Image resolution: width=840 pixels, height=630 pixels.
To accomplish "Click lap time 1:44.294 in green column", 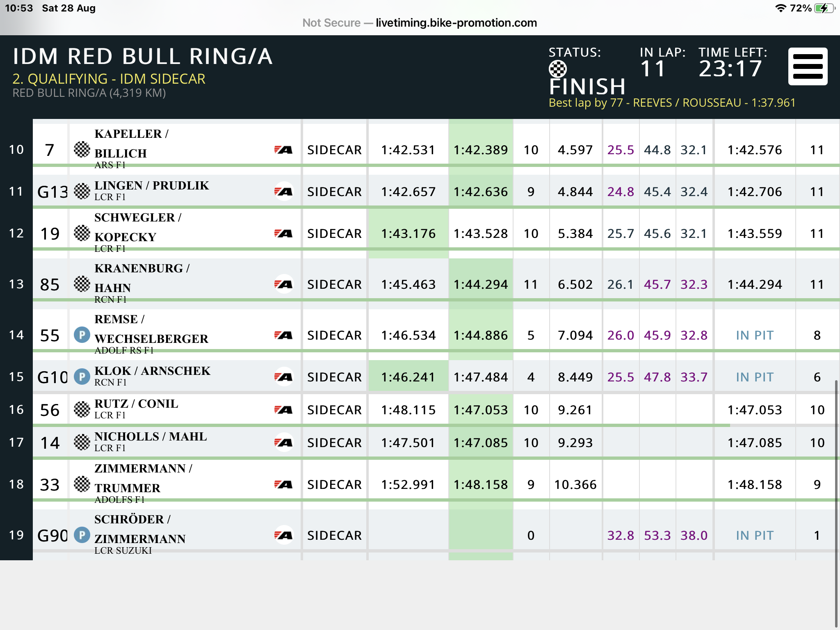I will 481,284.
